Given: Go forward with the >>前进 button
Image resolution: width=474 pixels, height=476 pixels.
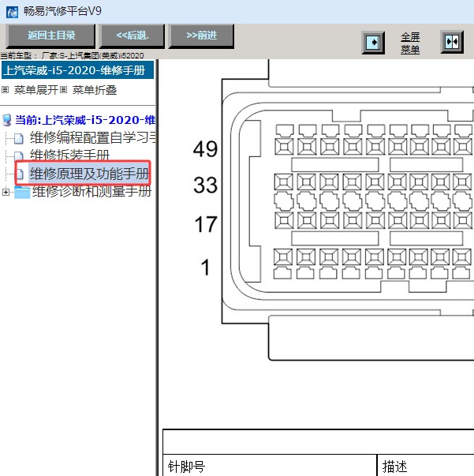Looking at the screenshot, I should coord(201,36).
